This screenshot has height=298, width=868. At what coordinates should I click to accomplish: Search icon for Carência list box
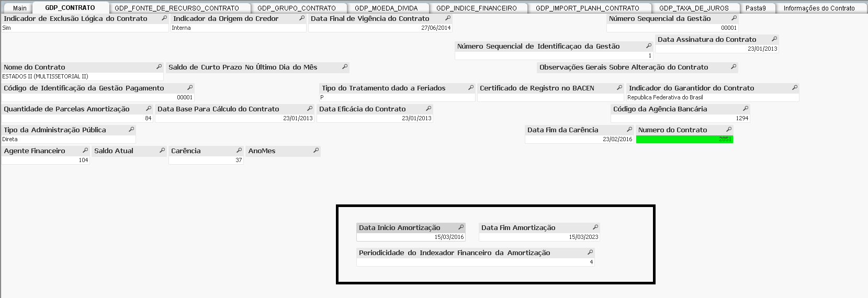coord(239,151)
